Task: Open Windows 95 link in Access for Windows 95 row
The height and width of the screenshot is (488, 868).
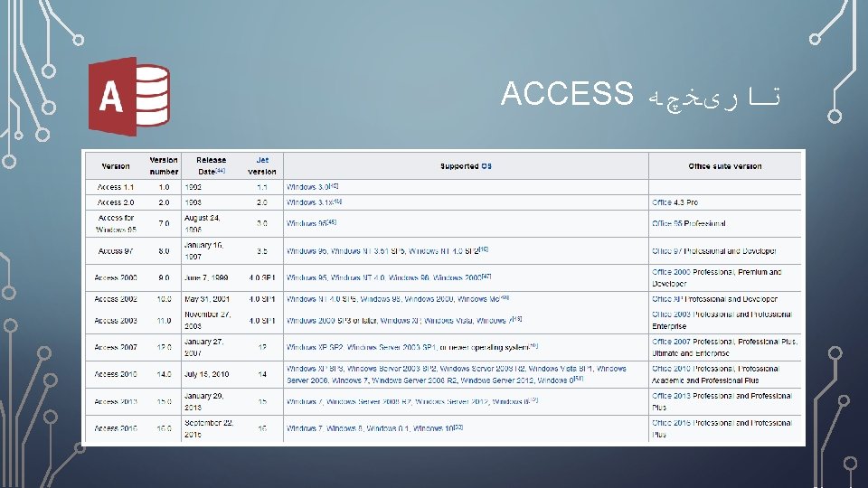Action: [x=307, y=223]
